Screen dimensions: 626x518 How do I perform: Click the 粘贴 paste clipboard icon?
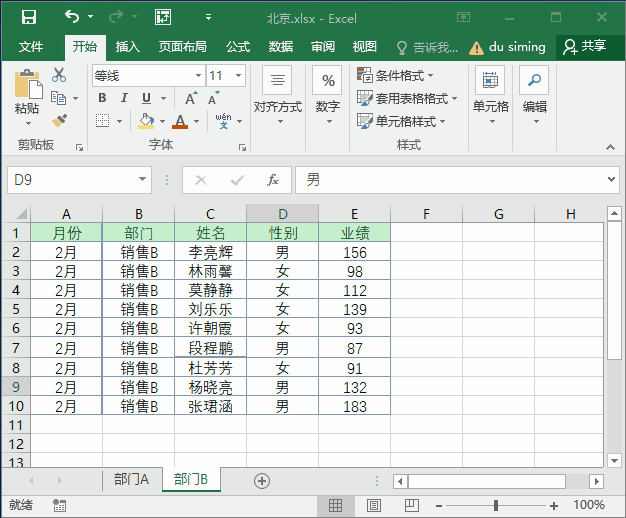[28, 84]
